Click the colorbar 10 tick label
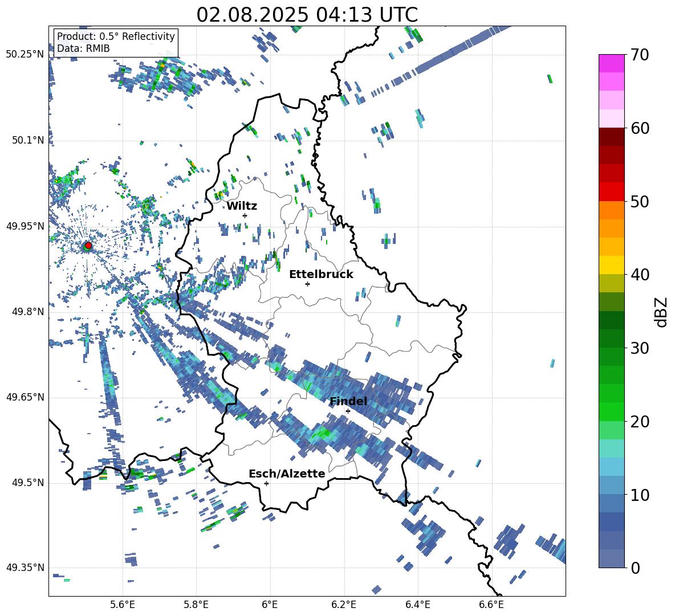 (x=639, y=495)
